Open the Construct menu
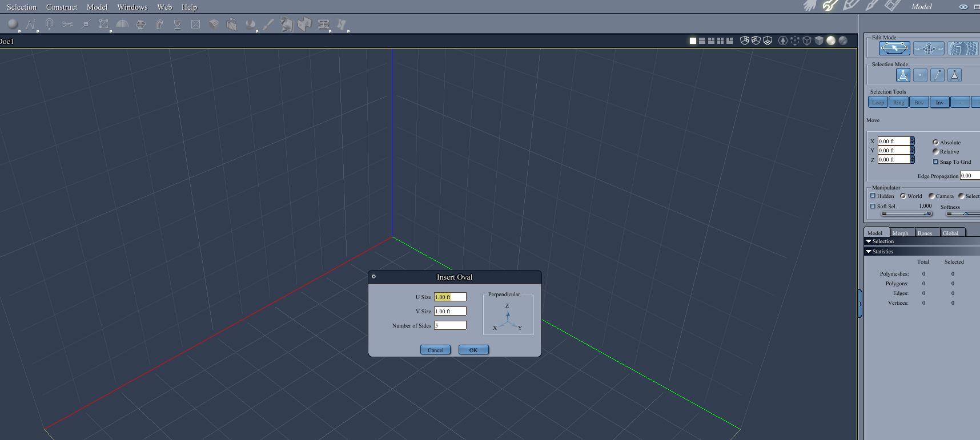Image resolution: width=980 pixels, height=440 pixels. pyautogui.click(x=62, y=7)
